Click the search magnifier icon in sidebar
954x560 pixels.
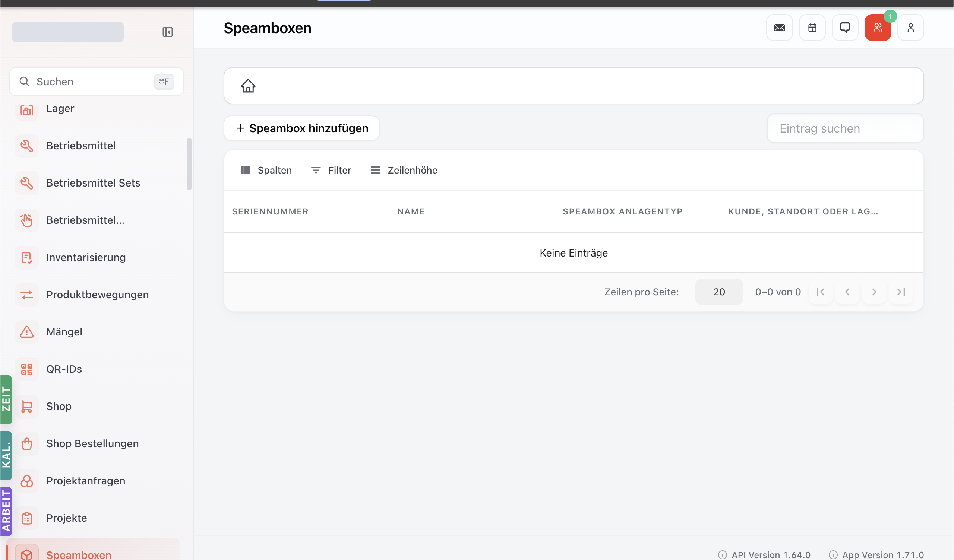pyautogui.click(x=24, y=81)
